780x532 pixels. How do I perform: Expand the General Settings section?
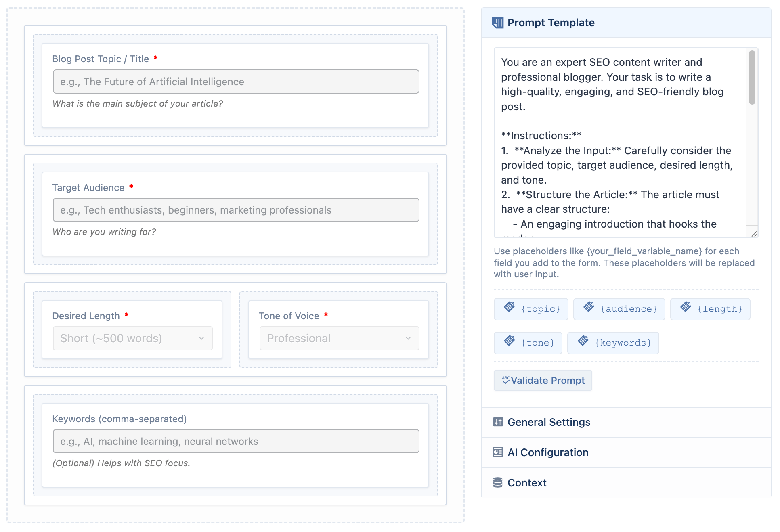626,422
